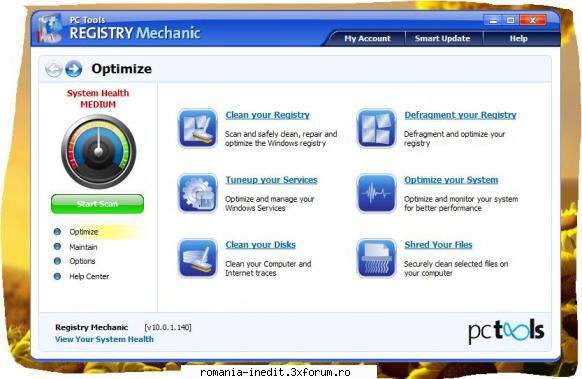This screenshot has width=582, height=379.
Task: Open the Tuneup your Services gear icon
Action: (x=197, y=193)
